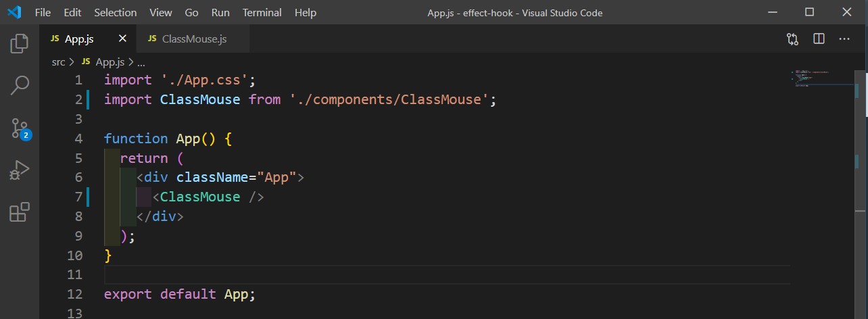Viewport: 868px width, 319px height.
Task: Click line number 1 in gutter
Action: pos(78,80)
